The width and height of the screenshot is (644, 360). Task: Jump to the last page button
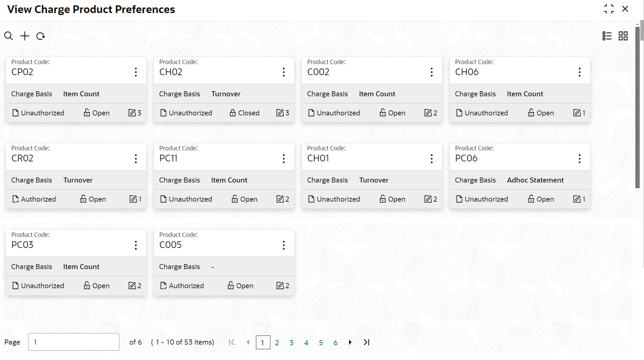[x=367, y=342]
